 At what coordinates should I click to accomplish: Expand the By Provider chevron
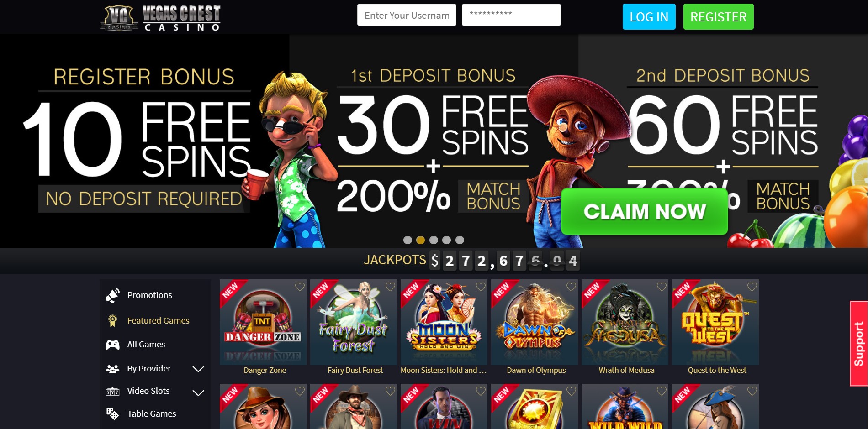(x=198, y=369)
